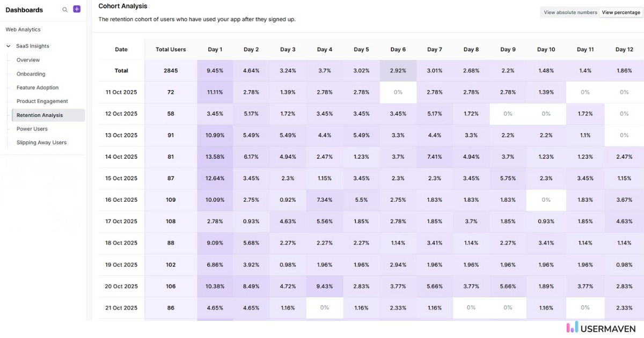644x338 pixels.
Task: Collapse the SaaS Insights section chevron
Action: click(8, 46)
